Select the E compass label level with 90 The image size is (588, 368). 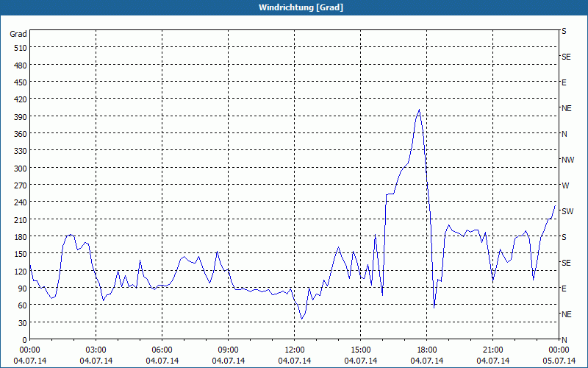pos(564,289)
